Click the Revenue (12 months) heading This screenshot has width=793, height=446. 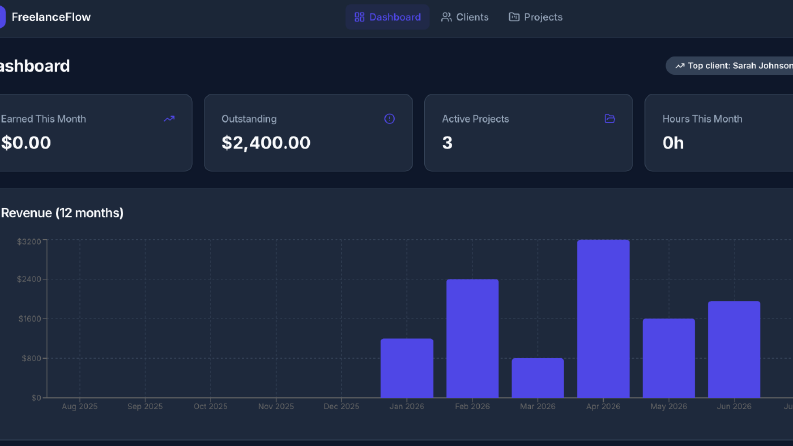pyautogui.click(x=62, y=213)
